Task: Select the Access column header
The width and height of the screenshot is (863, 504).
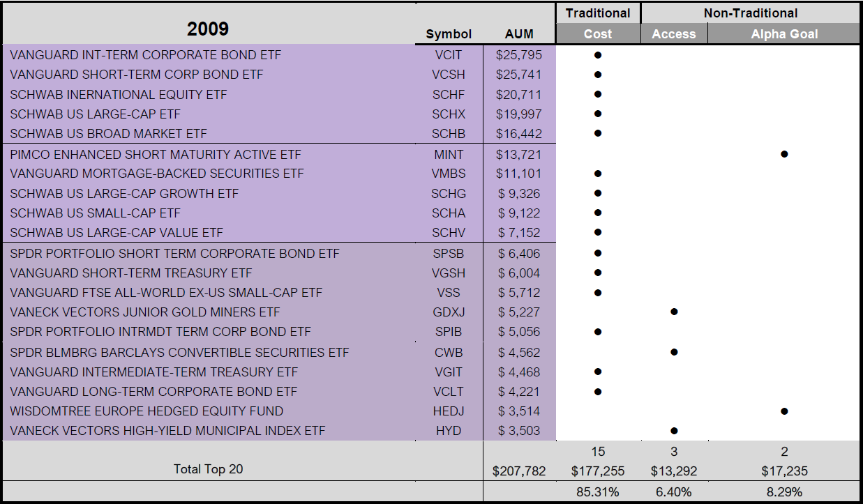Action: pyautogui.click(x=674, y=33)
